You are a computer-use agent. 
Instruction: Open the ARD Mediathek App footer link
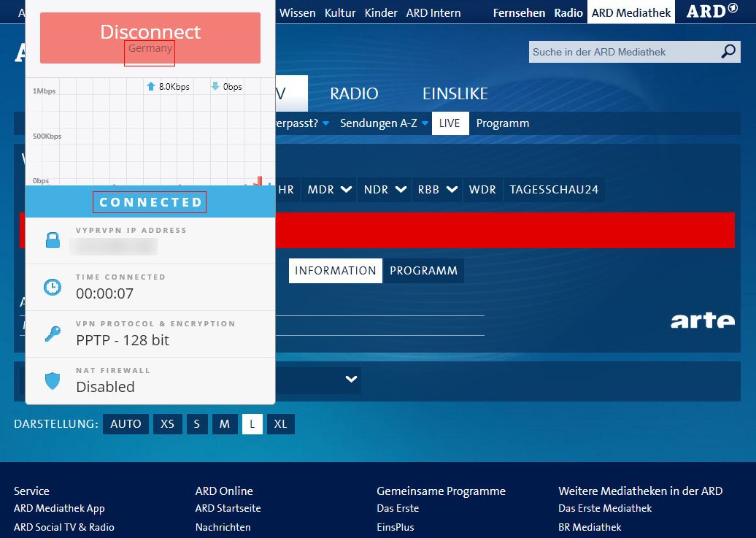click(x=59, y=508)
